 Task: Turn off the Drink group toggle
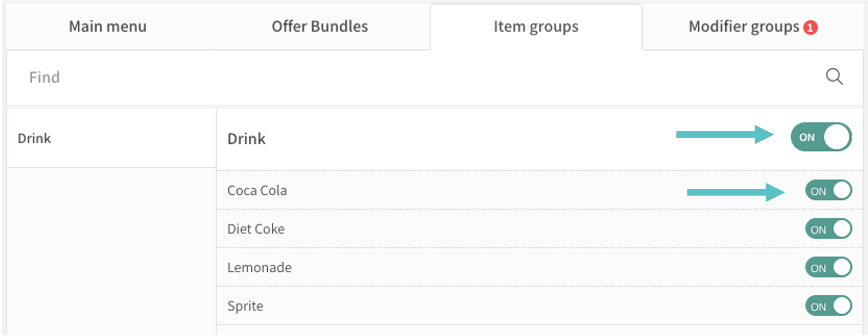click(821, 137)
